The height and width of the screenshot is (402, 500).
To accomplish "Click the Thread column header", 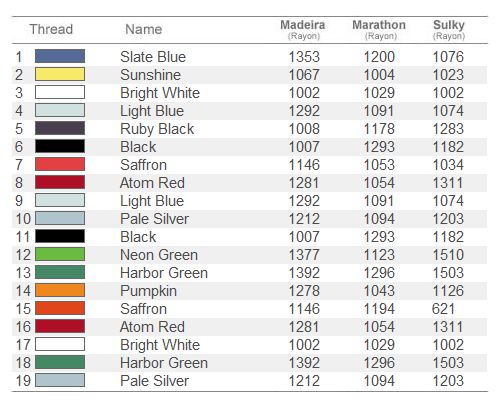I will (51, 29).
